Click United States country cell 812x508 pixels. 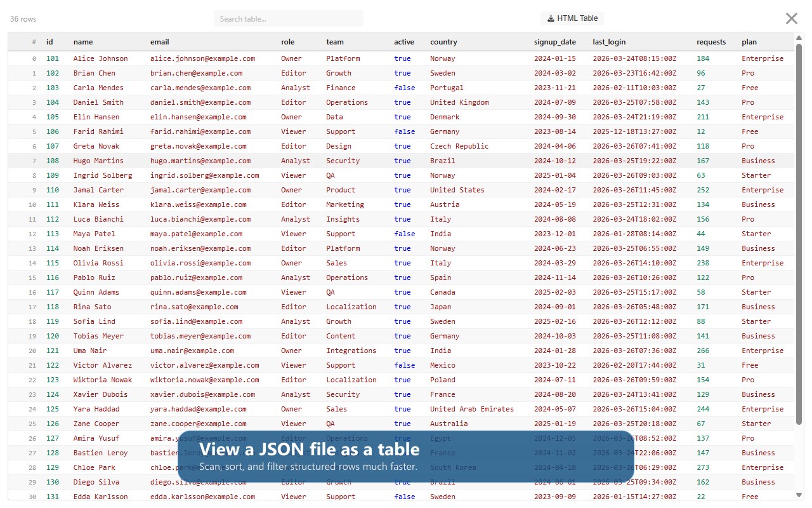click(457, 190)
